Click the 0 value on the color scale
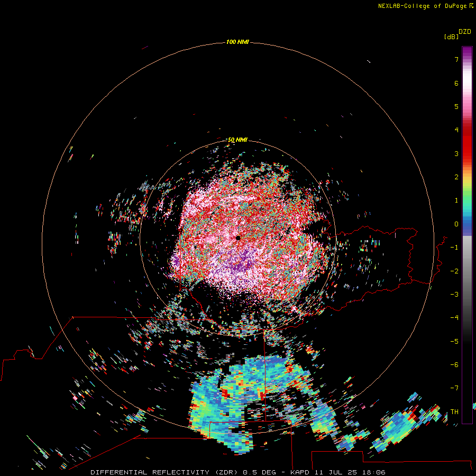 pos(456,224)
